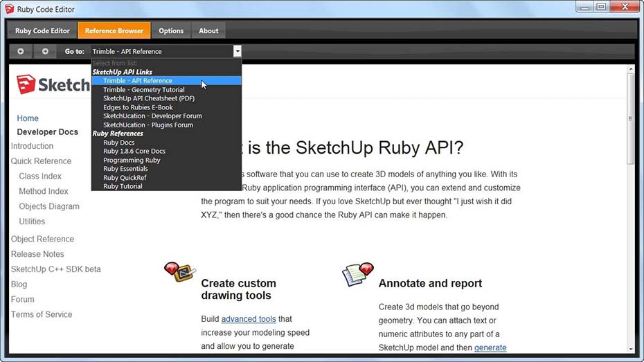The width and height of the screenshot is (644, 362).
Task: Click the Home link in sidebar
Action: click(28, 118)
